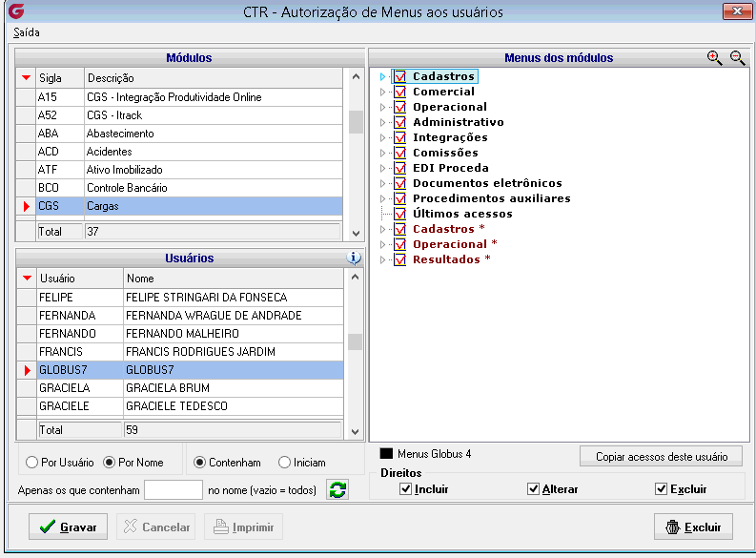Toggle the Últimos acessos checkbox
Screen dimensions: 756x558
click(x=399, y=214)
